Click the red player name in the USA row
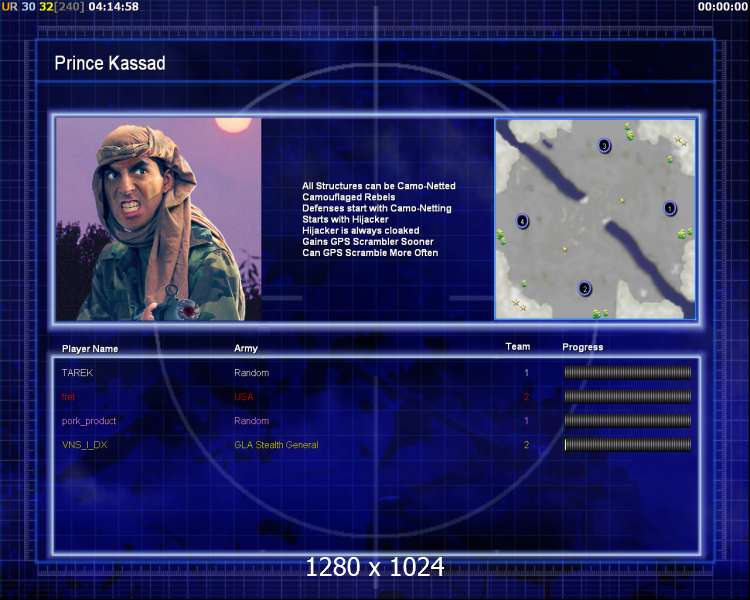 click(x=68, y=397)
